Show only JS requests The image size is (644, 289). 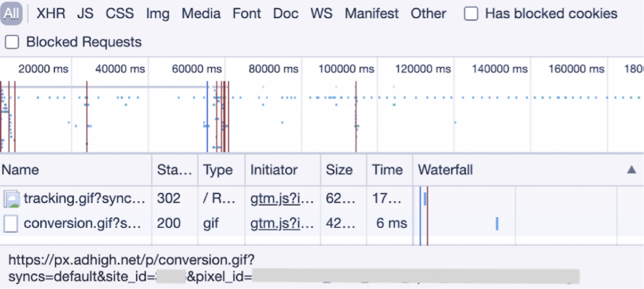tap(85, 14)
